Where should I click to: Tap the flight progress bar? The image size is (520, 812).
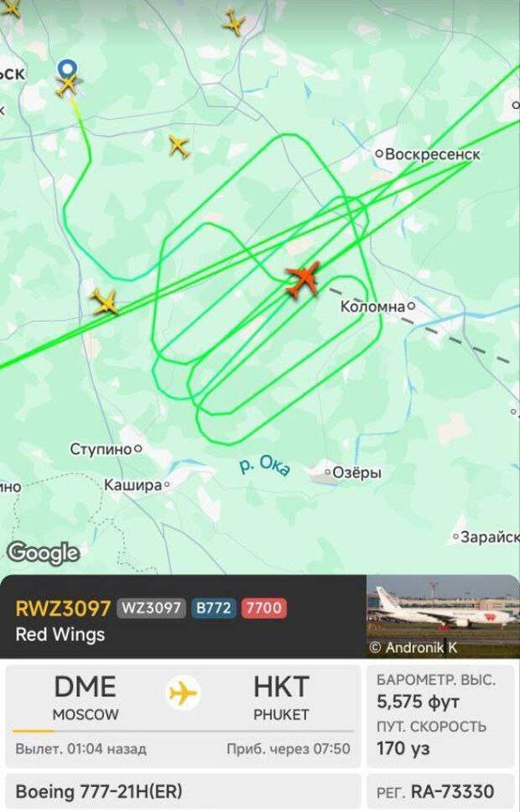tap(183, 732)
